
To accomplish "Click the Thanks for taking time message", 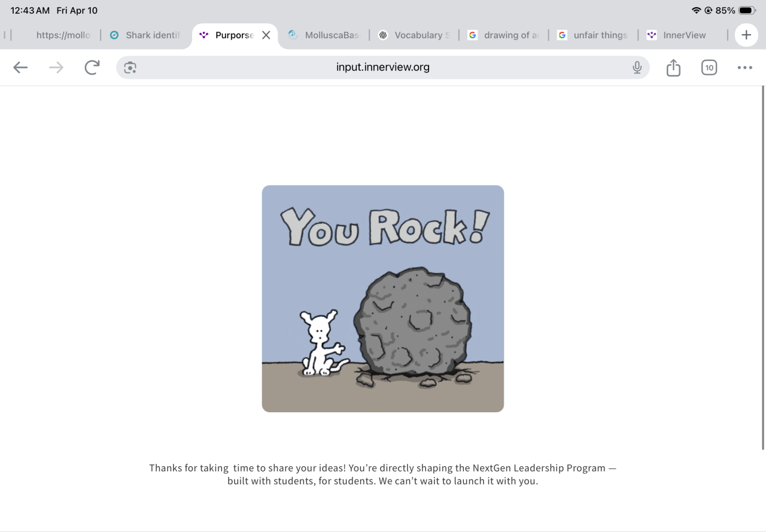I will point(383,475).
